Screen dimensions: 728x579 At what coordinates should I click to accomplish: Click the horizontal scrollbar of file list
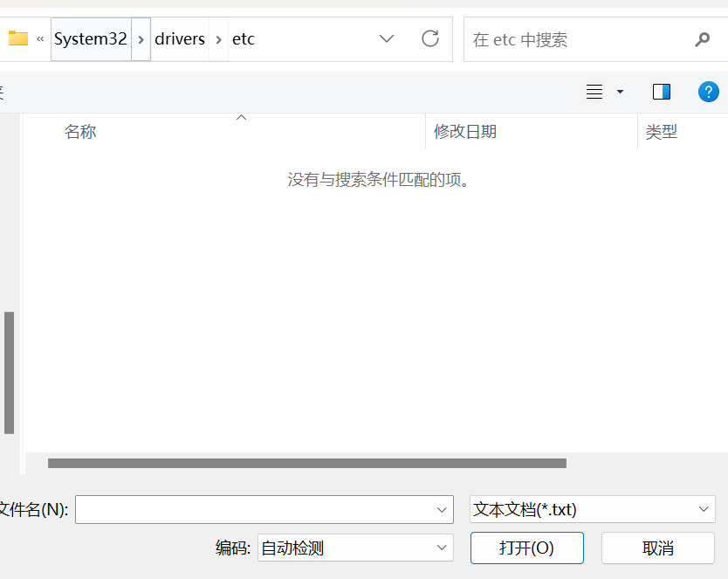pyautogui.click(x=307, y=463)
